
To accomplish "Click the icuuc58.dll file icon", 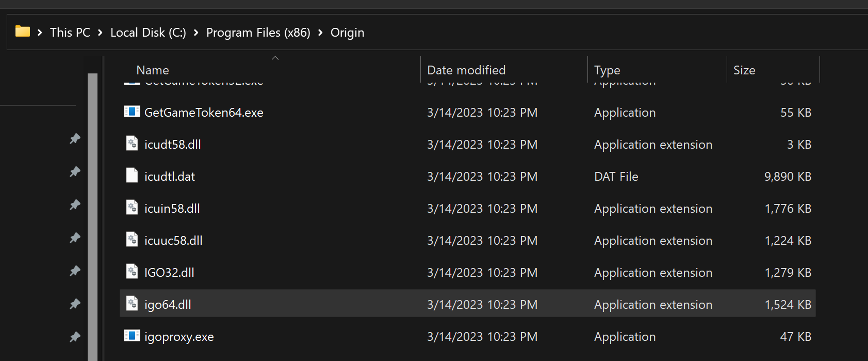I will (132, 240).
